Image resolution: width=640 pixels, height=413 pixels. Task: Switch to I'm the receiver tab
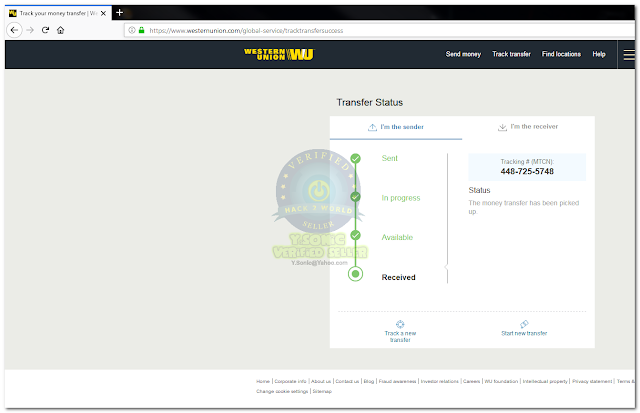528,127
